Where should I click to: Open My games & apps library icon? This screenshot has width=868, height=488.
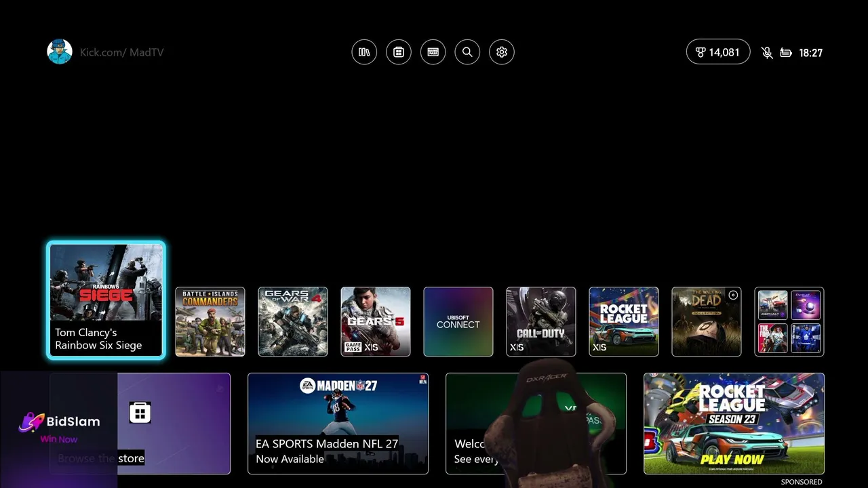[364, 52]
